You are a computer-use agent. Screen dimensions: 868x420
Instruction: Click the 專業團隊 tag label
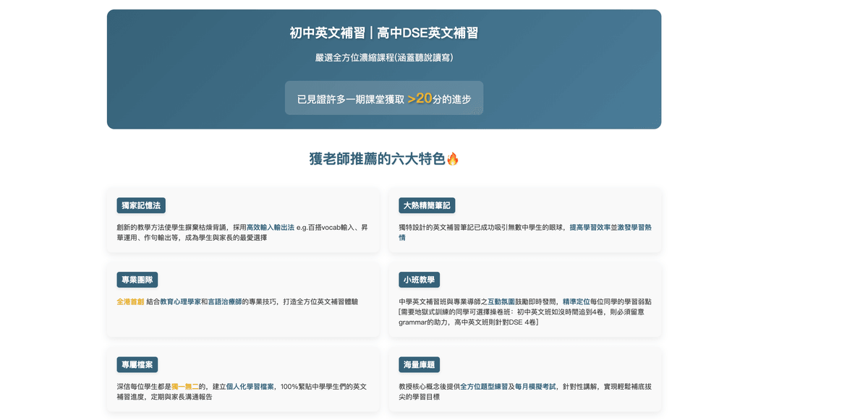[x=137, y=280]
